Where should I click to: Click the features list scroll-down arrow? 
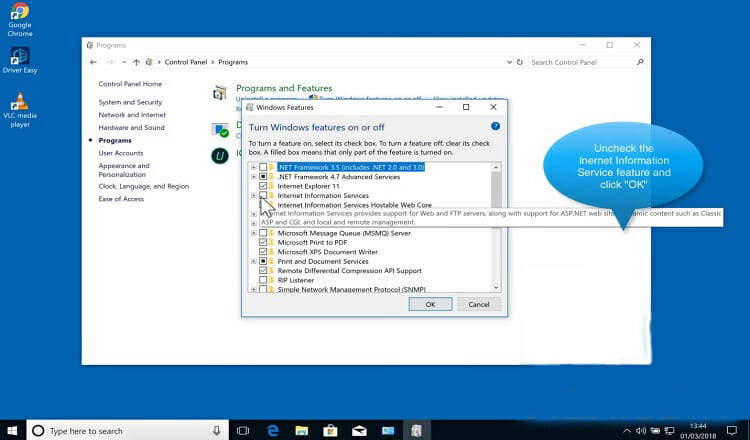(x=496, y=287)
